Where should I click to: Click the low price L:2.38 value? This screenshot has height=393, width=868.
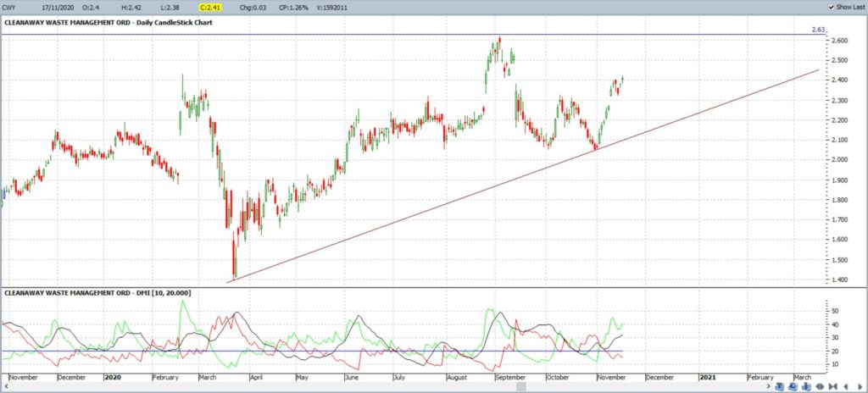coord(168,7)
